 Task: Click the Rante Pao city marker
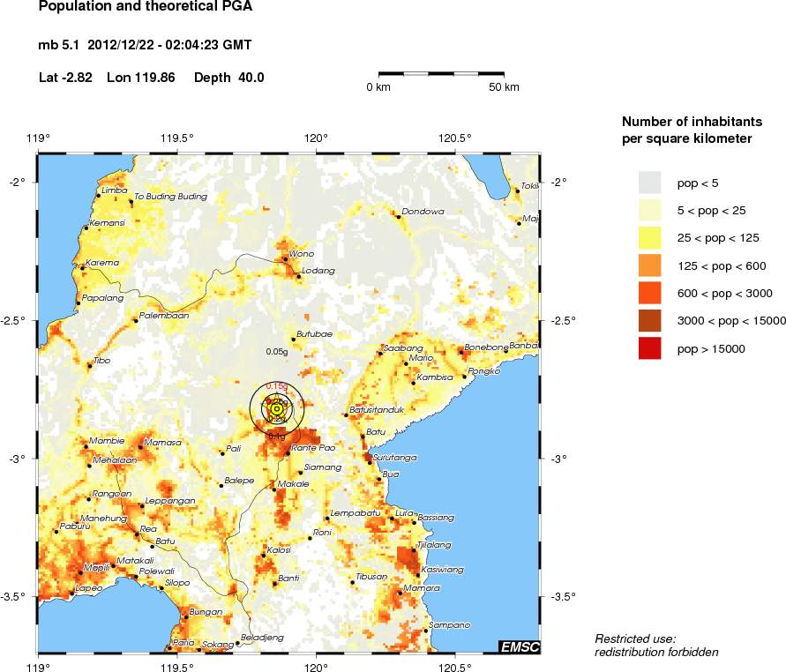pyautogui.click(x=288, y=454)
